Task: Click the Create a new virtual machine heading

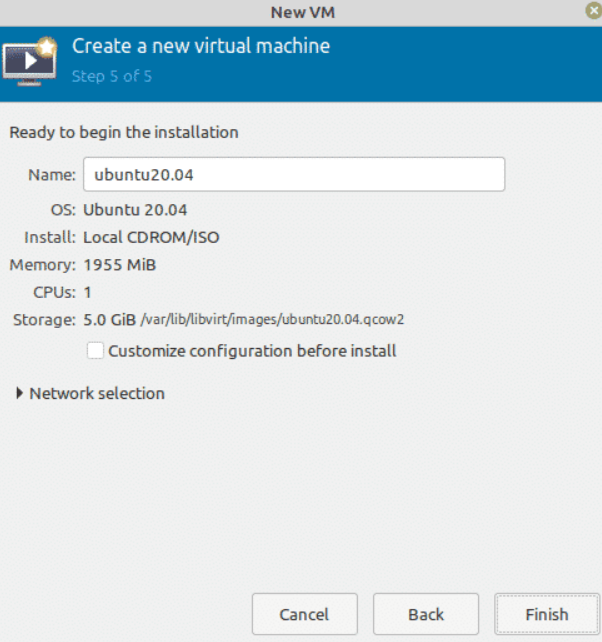Action: pyautogui.click(x=201, y=46)
